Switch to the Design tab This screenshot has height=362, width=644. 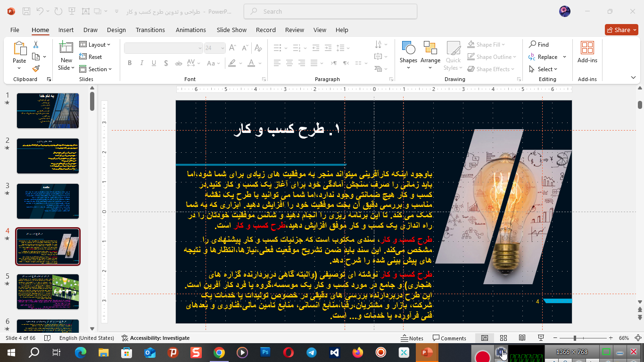(x=116, y=30)
